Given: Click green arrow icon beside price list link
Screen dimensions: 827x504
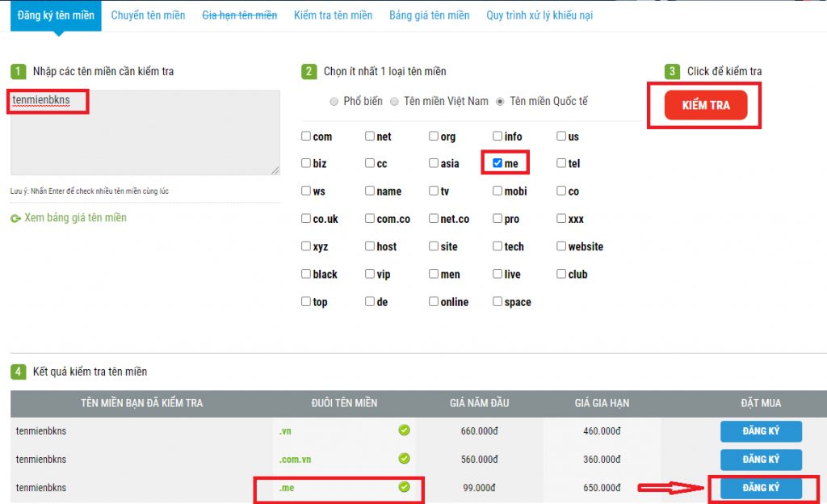Looking at the screenshot, I should (15, 218).
